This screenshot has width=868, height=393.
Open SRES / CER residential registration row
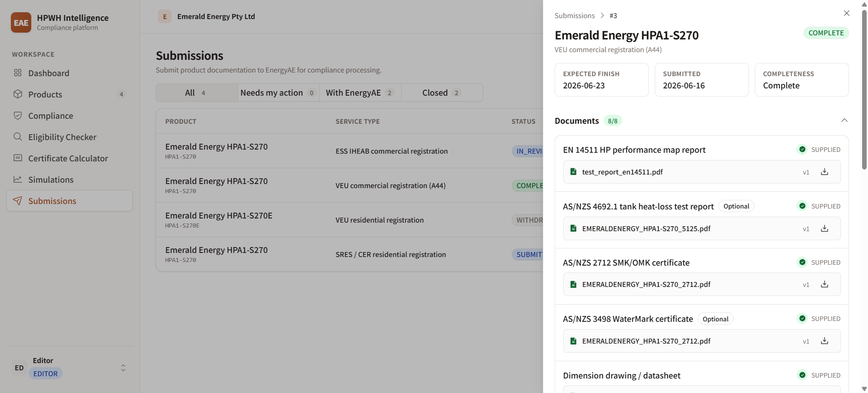click(350, 254)
